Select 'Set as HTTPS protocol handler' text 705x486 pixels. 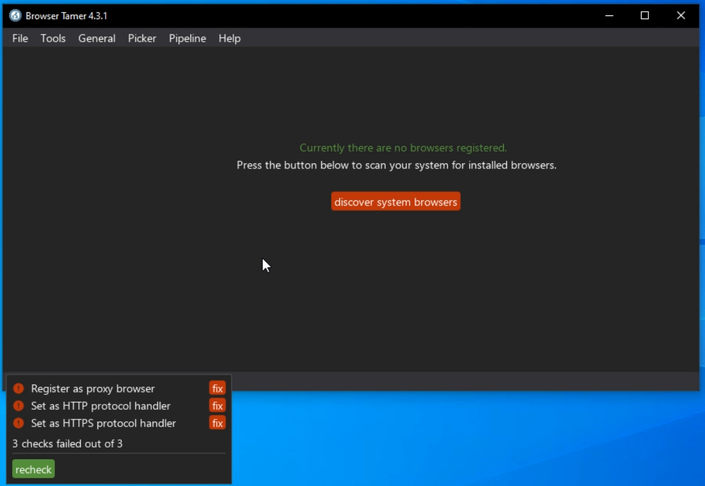click(103, 424)
